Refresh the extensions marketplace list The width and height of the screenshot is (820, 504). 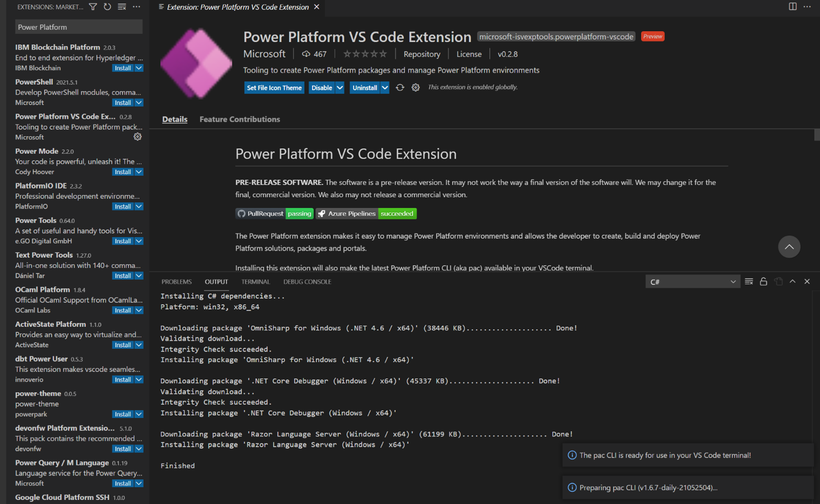click(x=107, y=7)
